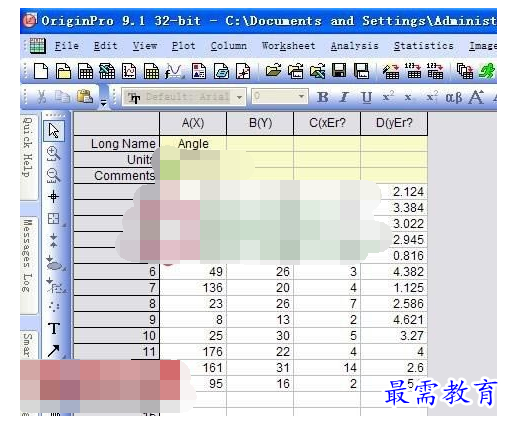The image size is (506, 424).
Task: Click the Open Excel file icon
Action: [x=317, y=71]
